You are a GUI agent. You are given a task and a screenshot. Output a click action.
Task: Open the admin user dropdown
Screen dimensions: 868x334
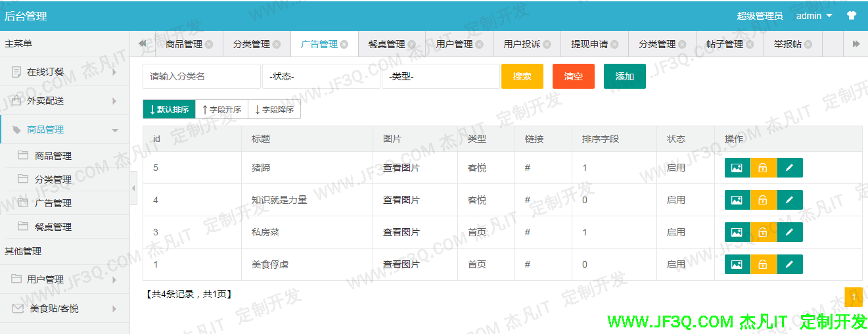(x=814, y=16)
